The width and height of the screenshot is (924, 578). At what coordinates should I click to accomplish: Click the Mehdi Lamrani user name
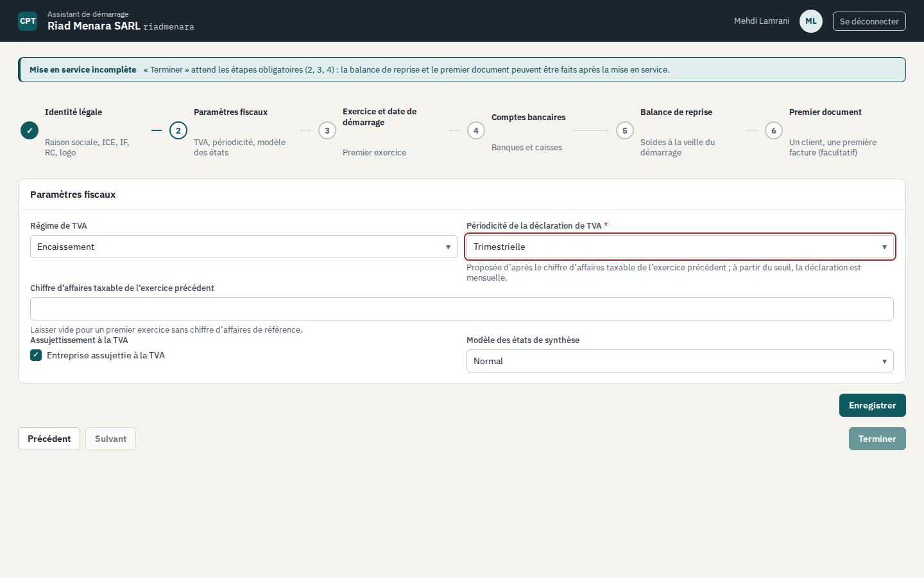(762, 21)
